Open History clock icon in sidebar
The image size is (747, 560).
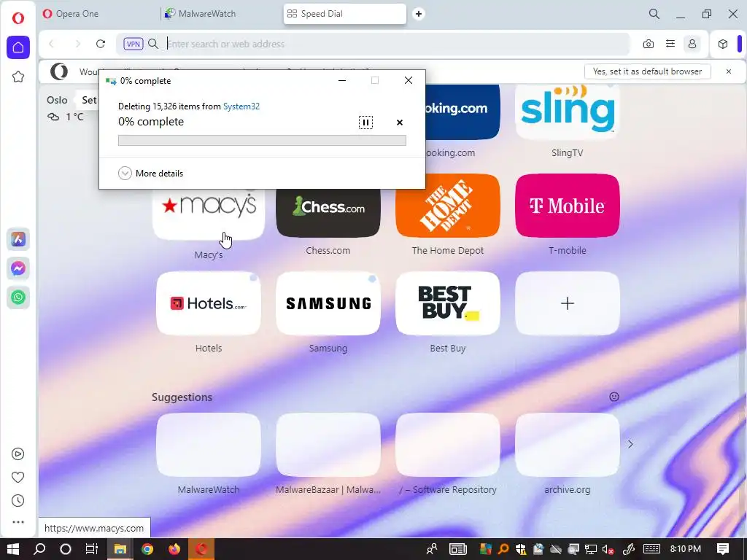click(18, 500)
